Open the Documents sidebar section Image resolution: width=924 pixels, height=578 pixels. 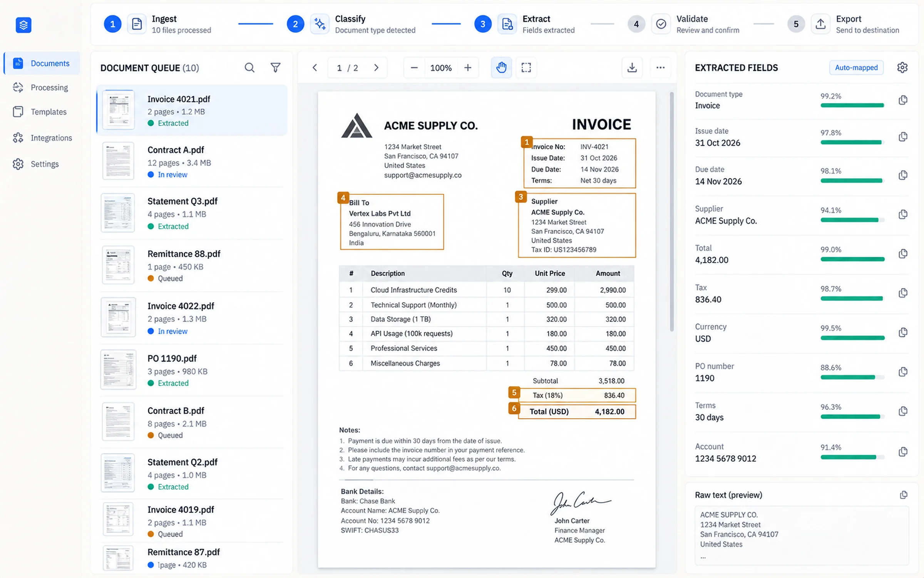pyautogui.click(x=42, y=63)
